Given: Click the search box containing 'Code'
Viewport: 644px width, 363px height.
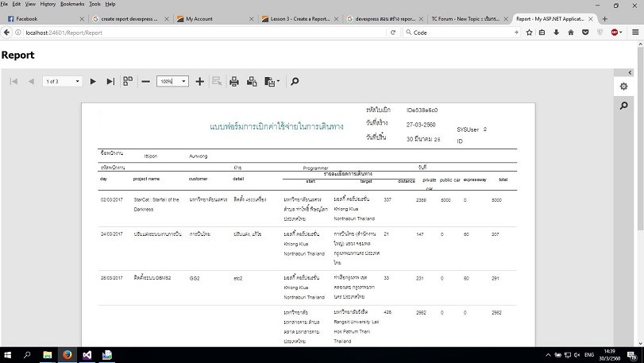Looking at the screenshot, I should [462, 33].
